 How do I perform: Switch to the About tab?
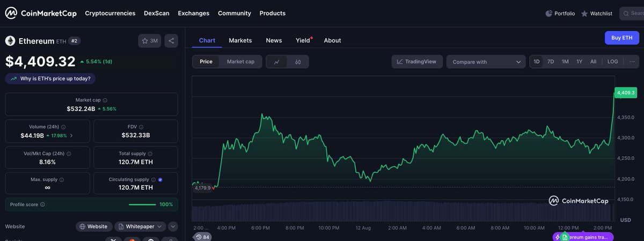pyautogui.click(x=332, y=40)
